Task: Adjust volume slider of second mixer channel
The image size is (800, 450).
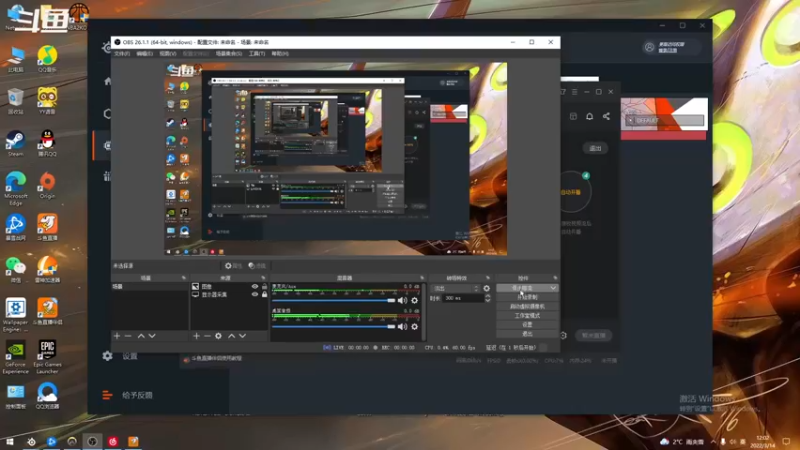Action: (x=334, y=327)
